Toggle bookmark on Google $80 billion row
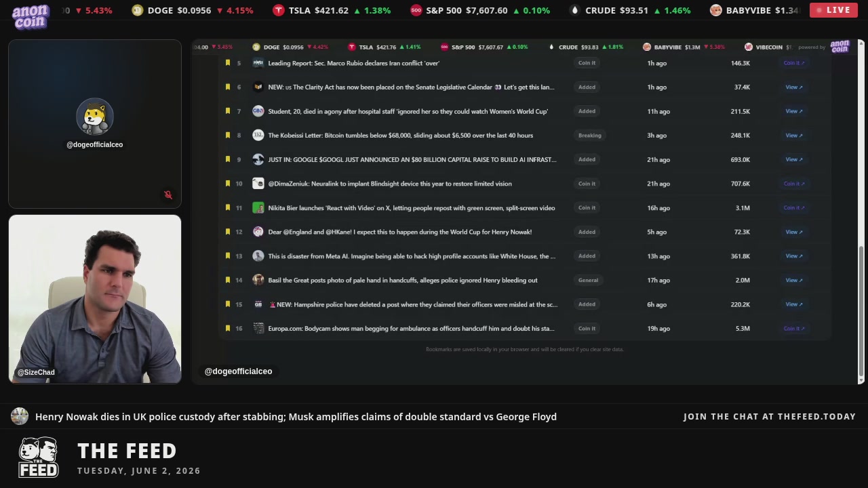Viewport: 868px width, 488px height. pyautogui.click(x=228, y=159)
